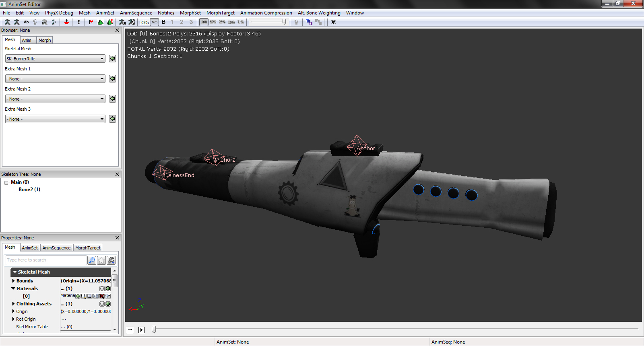Click the star favorites icon in Properties
This screenshot has width=644, height=346.
pyautogui.click(x=101, y=260)
